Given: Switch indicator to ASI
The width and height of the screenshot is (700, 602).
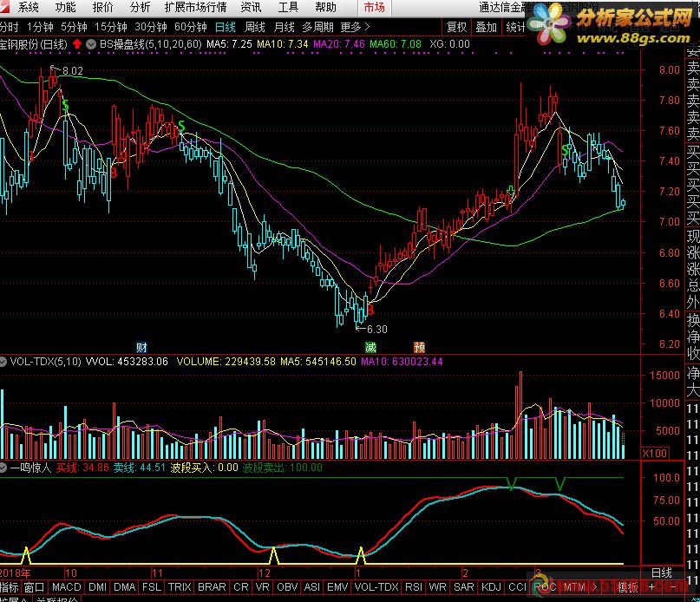Looking at the screenshot, I should point(312,586).
